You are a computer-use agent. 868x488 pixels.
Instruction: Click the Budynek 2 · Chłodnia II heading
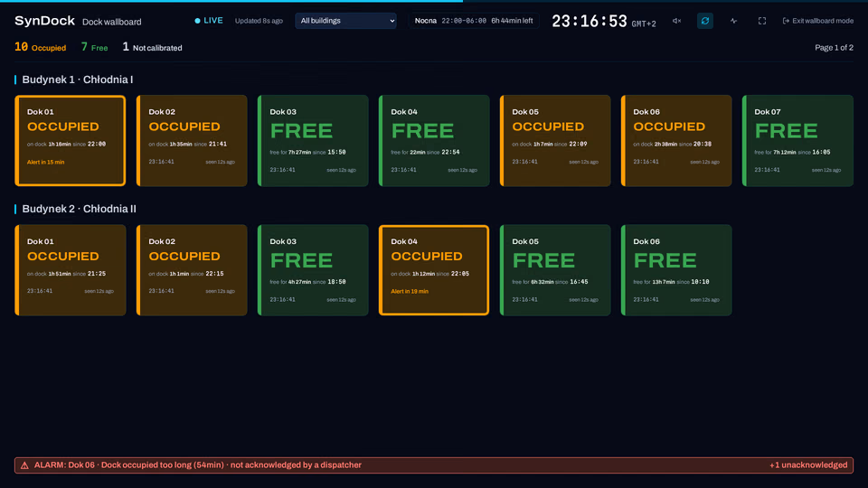[80, 209]
